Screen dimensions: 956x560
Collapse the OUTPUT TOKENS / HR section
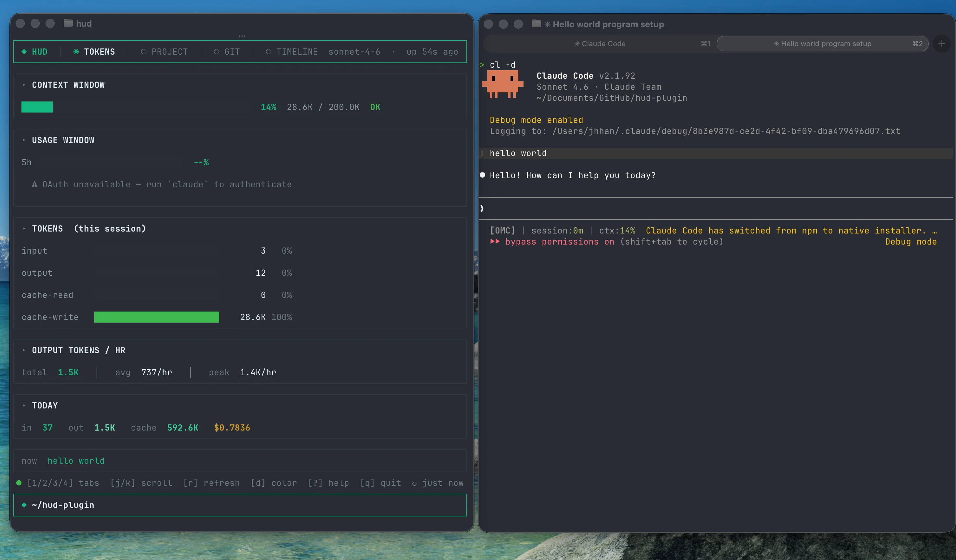pos(24,350)
